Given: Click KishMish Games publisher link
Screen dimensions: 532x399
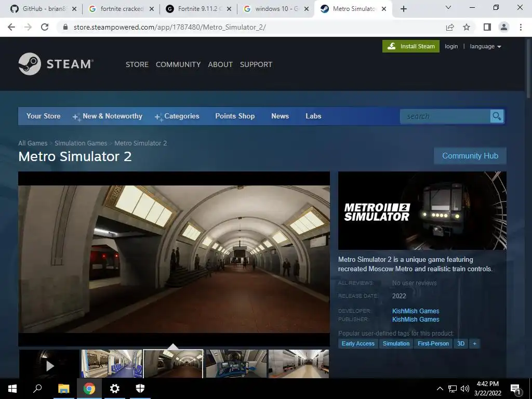Looking at the screenshot, I should (x=416, y=320).
